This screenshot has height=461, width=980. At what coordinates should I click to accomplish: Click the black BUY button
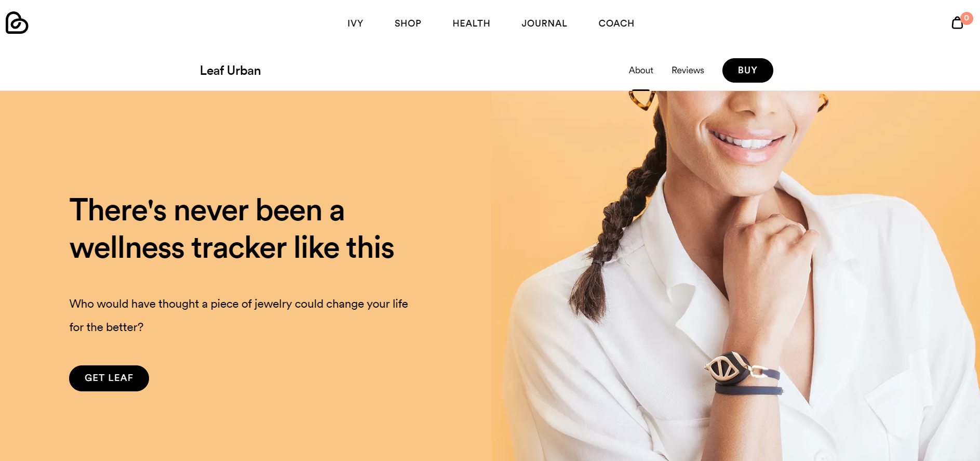747,70
